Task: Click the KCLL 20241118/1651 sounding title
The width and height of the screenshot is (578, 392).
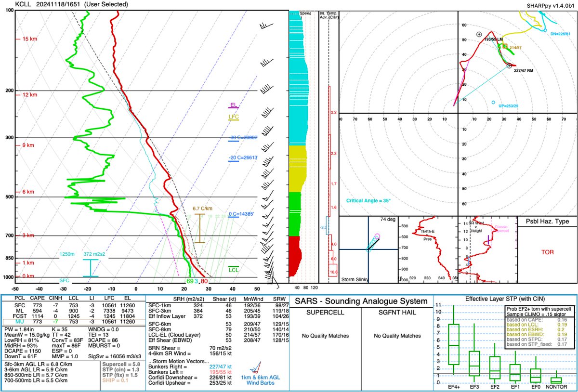Action: [x=72, y=4]
